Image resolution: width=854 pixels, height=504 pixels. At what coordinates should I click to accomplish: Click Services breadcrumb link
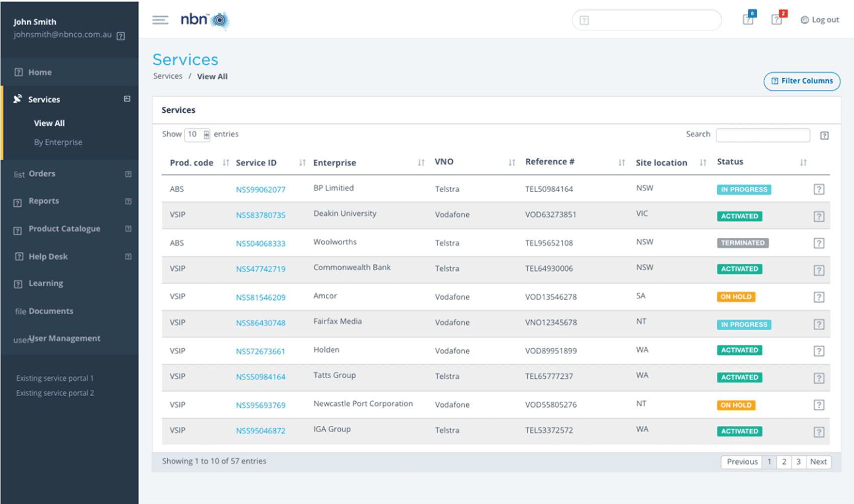[x=168, y=76]
